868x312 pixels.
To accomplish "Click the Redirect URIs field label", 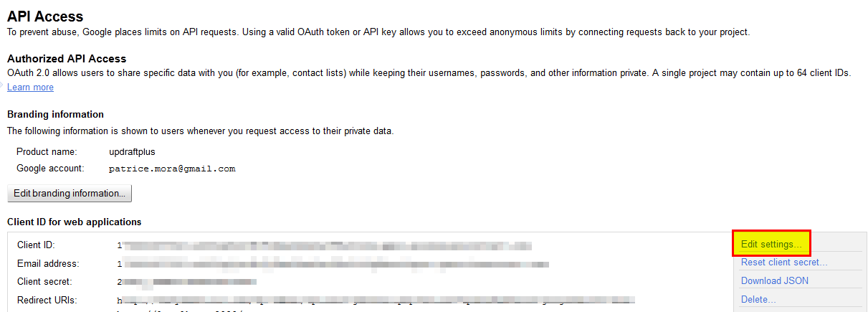I will (x=47, y=300).
